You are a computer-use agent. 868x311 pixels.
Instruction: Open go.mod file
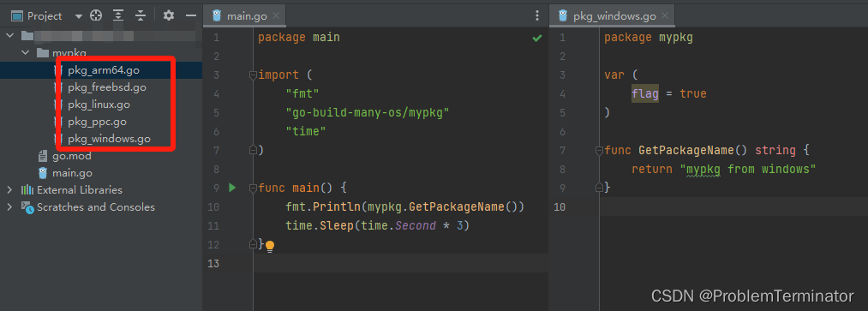pyautogui.click(x=71, y=156)
